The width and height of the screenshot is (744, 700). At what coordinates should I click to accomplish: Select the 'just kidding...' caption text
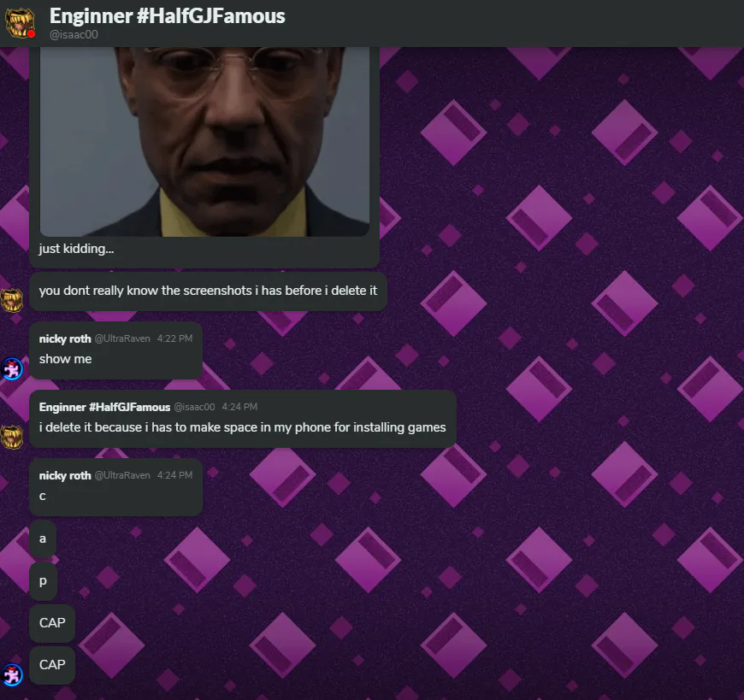click(x=76, y=249)
